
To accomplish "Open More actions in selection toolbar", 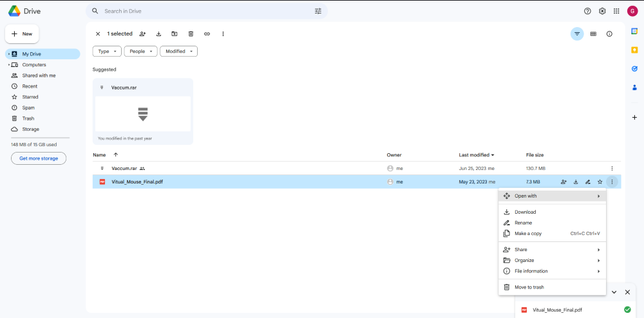I will pos(223,33).
